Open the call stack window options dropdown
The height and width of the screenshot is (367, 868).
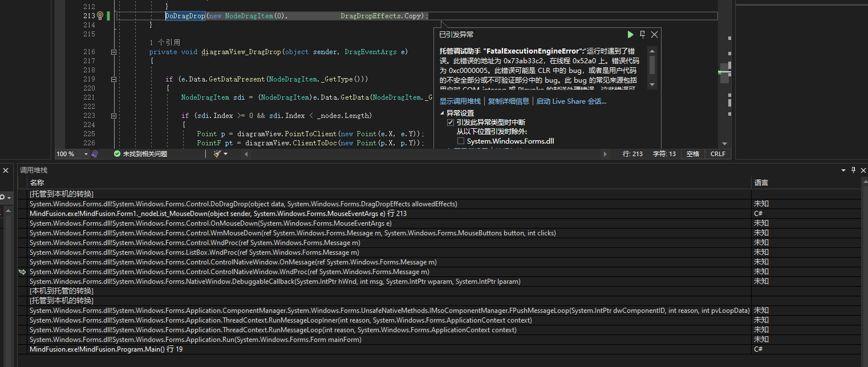coord(843,170)
